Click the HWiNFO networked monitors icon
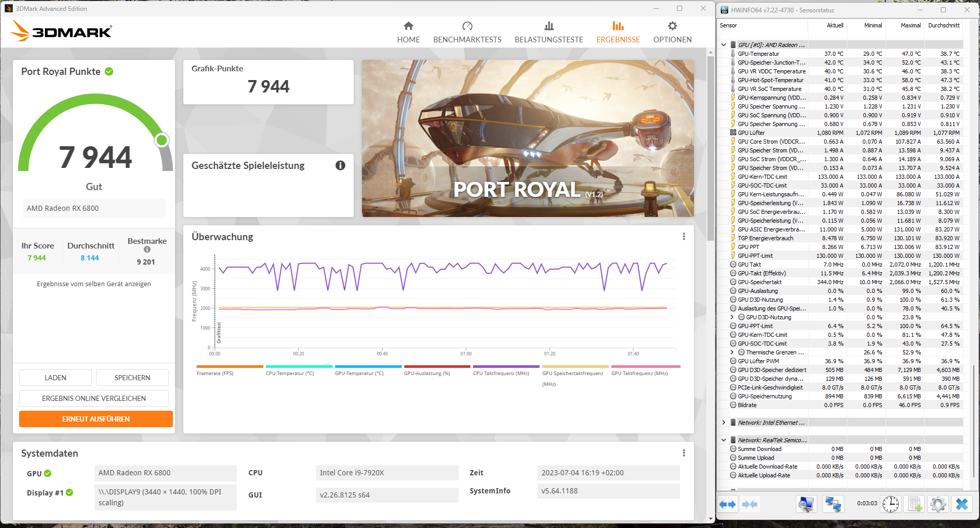The width and height of the screenshot is (980, 528). (833, 504)
